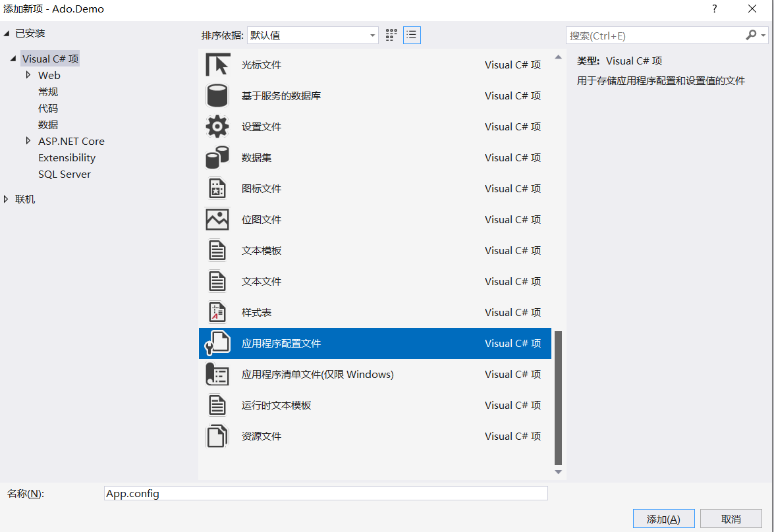Select the 图标文件 row text
The height and width of the screenshot is (532, 774).
pos(261,188)
